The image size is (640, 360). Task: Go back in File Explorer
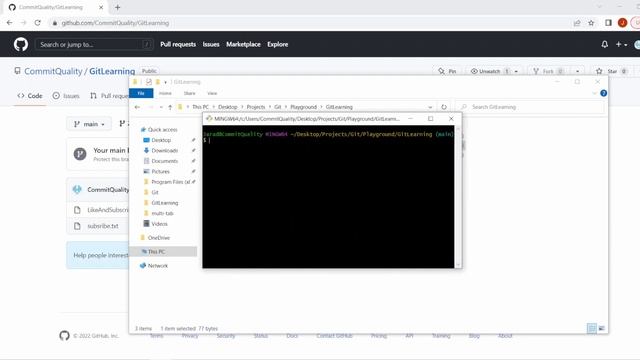tap(137, 107)
